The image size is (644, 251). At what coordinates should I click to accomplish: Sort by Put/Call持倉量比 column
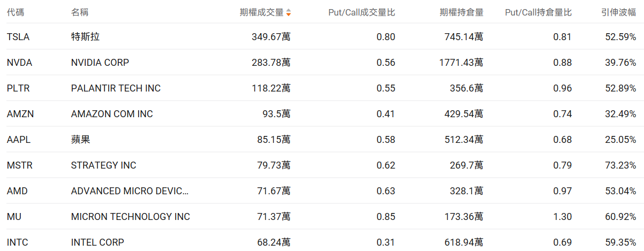pyautogui.click(x=538, y=12)
